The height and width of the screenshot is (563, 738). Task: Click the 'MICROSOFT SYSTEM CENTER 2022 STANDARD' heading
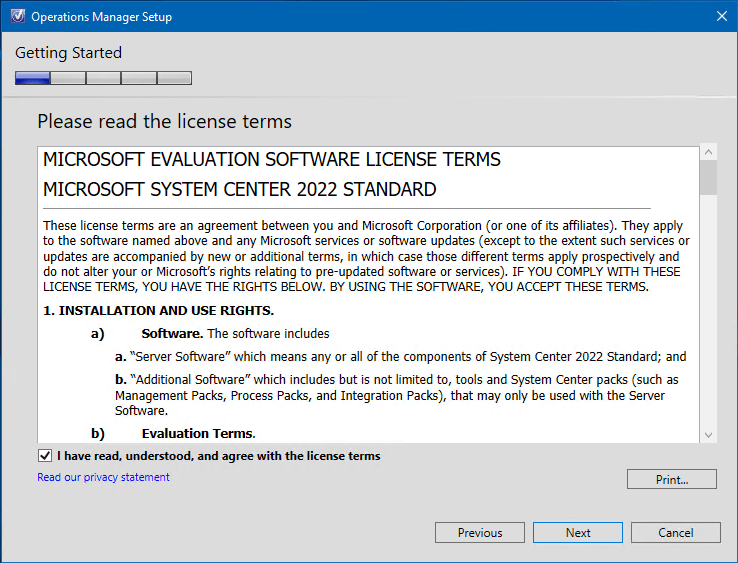point(239,189)
